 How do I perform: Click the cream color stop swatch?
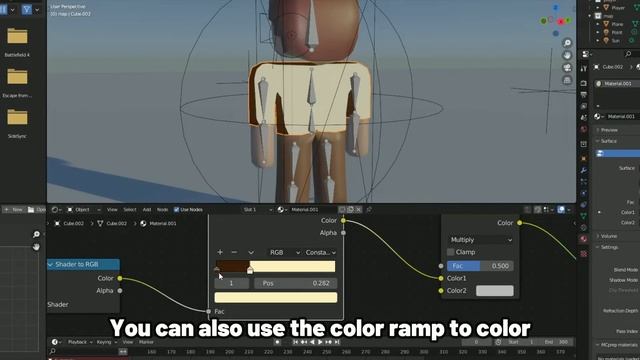coord(276,298)
